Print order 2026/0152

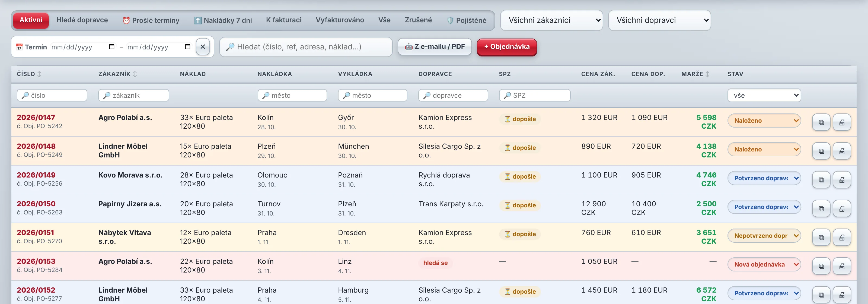point(842,294)
